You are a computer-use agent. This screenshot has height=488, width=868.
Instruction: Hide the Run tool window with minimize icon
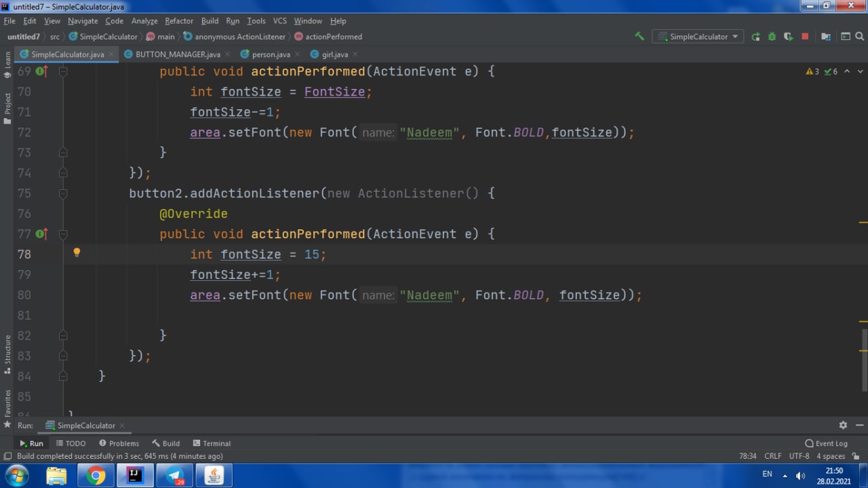pyautogui.click(x=859, y=425)
